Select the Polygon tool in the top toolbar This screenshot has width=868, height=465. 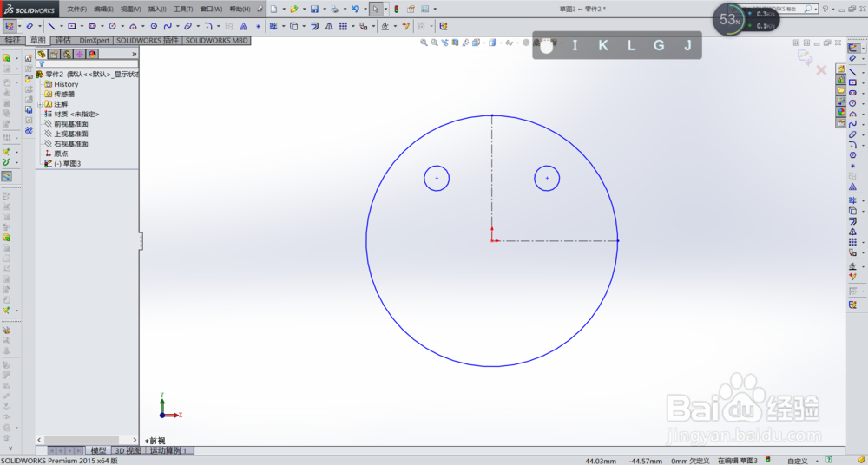click(154, 26)
